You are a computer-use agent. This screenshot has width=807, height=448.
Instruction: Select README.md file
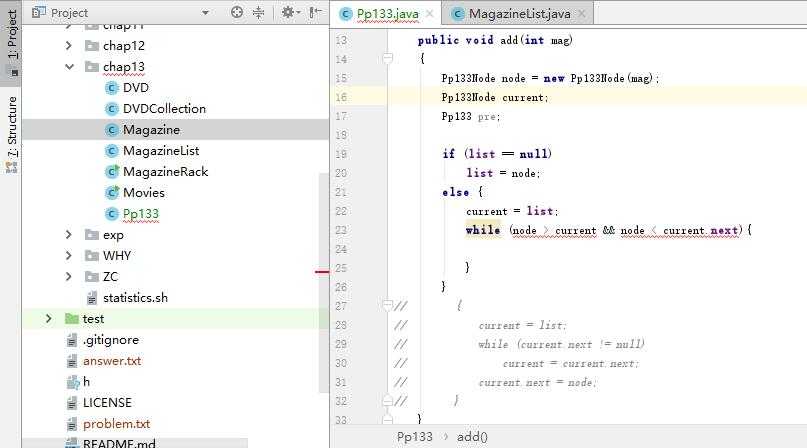pos(119,443)
